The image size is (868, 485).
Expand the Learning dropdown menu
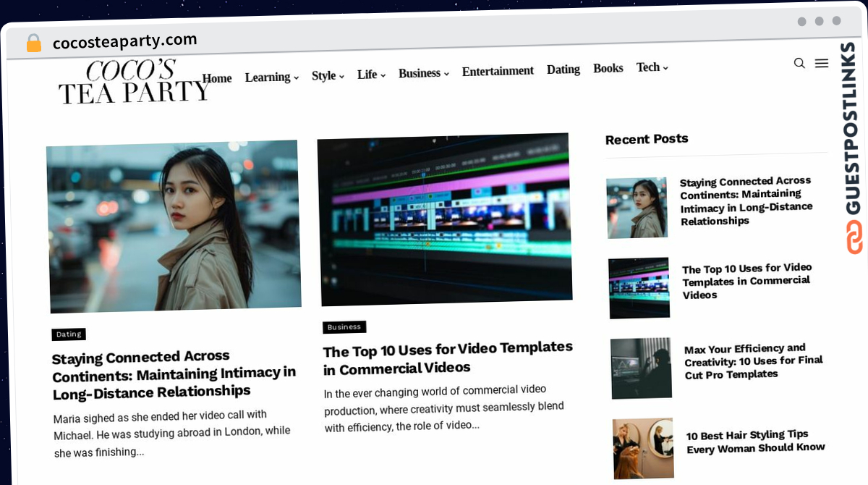coord(272,77)
